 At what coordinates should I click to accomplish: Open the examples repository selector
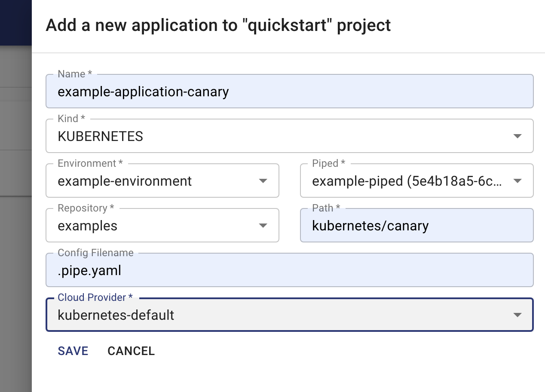pos(155,226)
